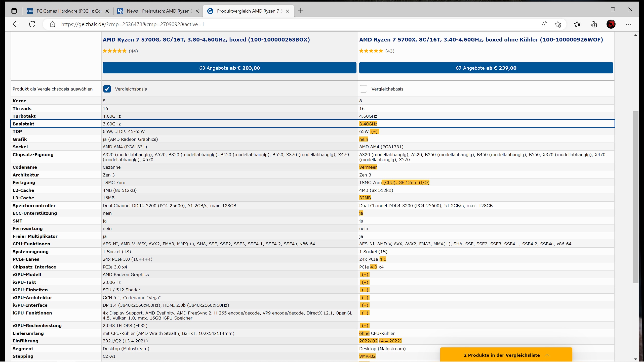
Task: Switch to News Preisrutsch tab
Action: [x=158, y=11]
